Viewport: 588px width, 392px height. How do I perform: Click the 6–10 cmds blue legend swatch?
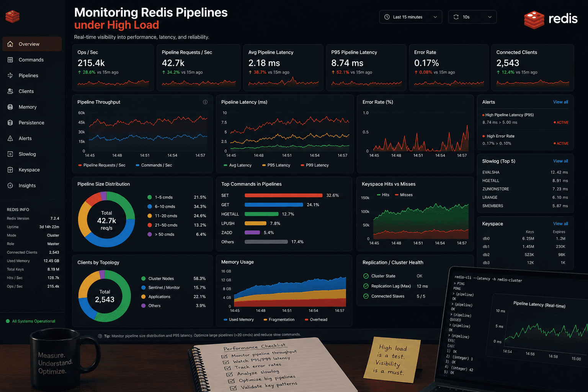pos(150,207)
